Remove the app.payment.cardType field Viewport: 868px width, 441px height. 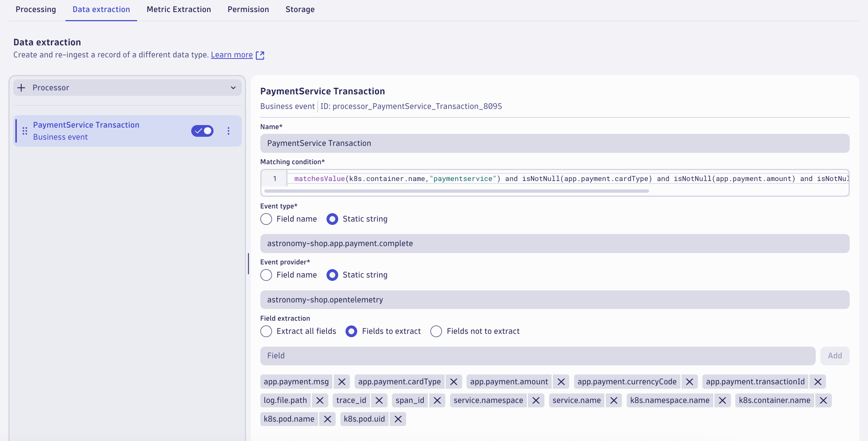coord(454,382)
